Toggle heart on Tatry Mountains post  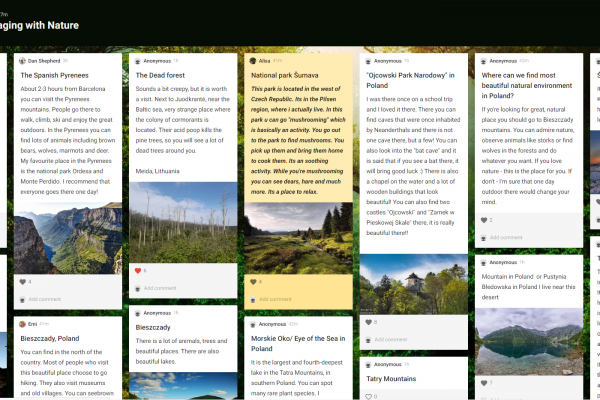click(x=368, y=397)
